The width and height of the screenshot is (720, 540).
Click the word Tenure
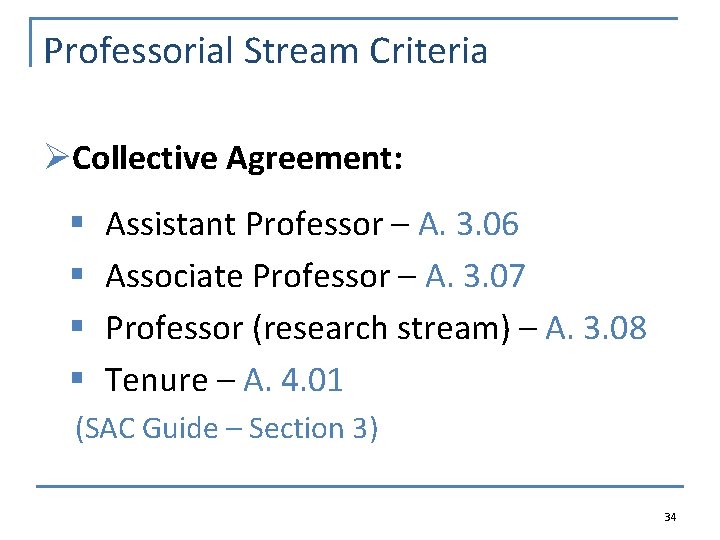coord(157,380)
